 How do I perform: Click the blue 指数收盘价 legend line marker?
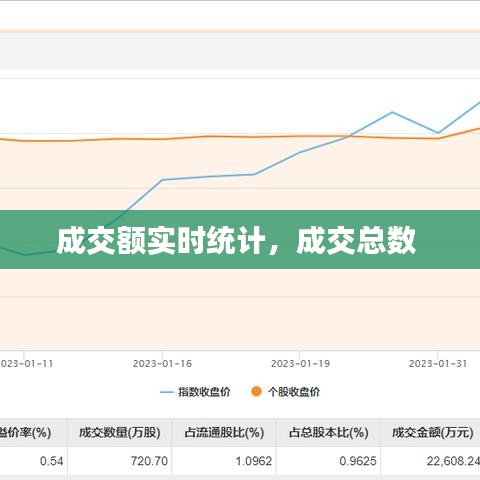tap(167, 392)
